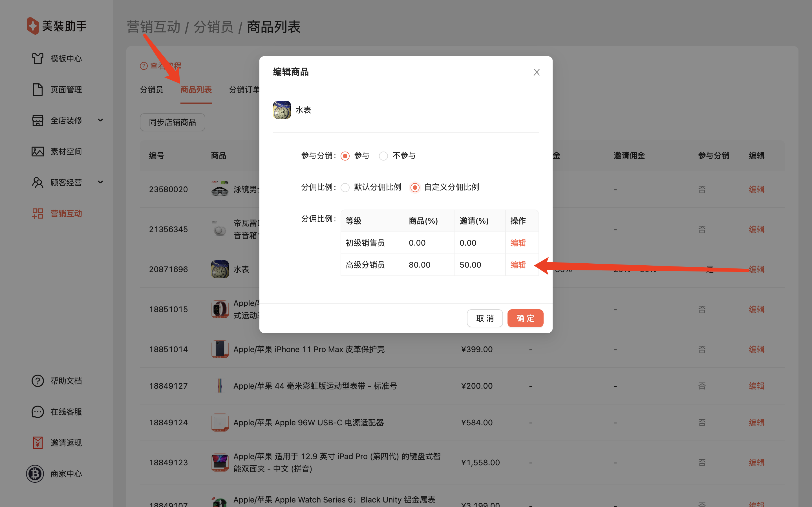Click the 水表 product thumbnail in dialog

click(282, 110)
